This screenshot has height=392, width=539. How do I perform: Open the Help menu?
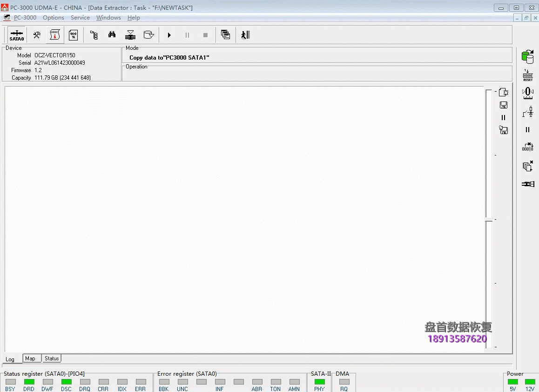134,18
